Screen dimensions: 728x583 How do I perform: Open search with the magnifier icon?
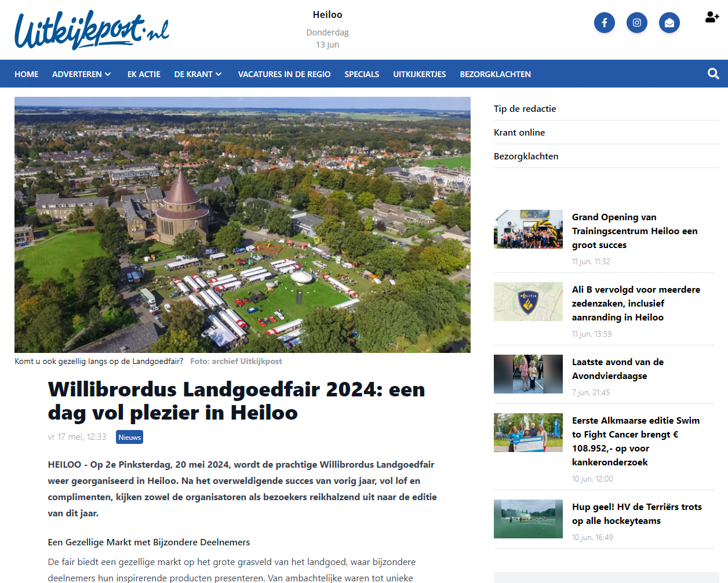tap(713, 74)
